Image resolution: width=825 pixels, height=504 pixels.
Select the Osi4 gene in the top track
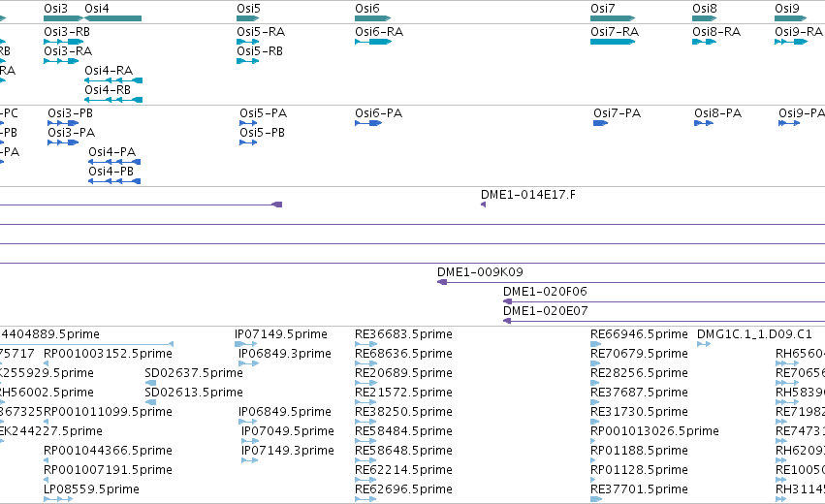pos(113,18)
